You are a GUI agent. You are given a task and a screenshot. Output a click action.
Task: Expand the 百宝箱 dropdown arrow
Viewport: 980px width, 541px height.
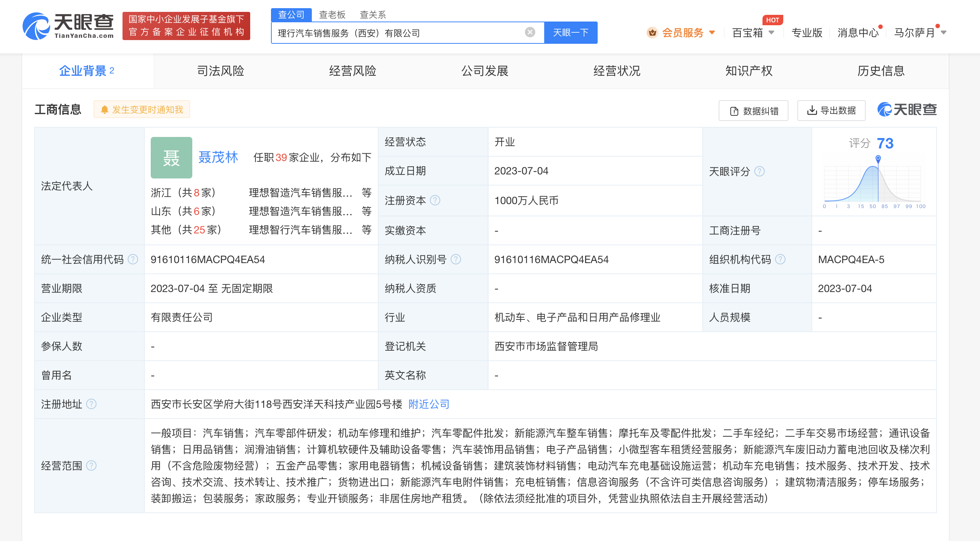(771, 33)
